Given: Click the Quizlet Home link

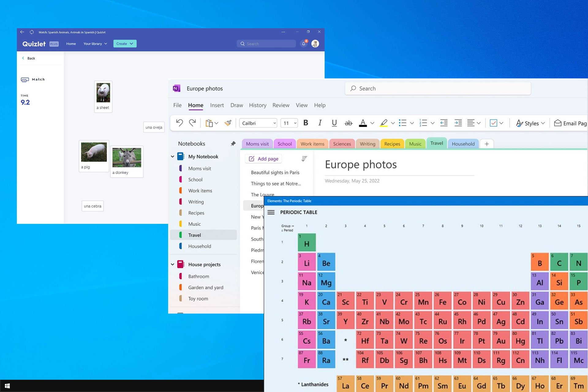Looking at the screenshot, I should click(71, 44).
